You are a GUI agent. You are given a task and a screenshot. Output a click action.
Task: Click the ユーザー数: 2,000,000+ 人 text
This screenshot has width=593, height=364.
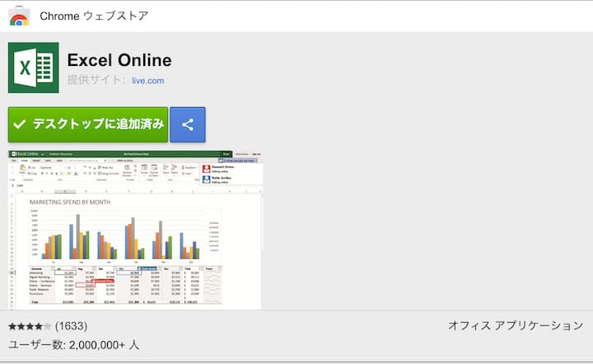74,345
